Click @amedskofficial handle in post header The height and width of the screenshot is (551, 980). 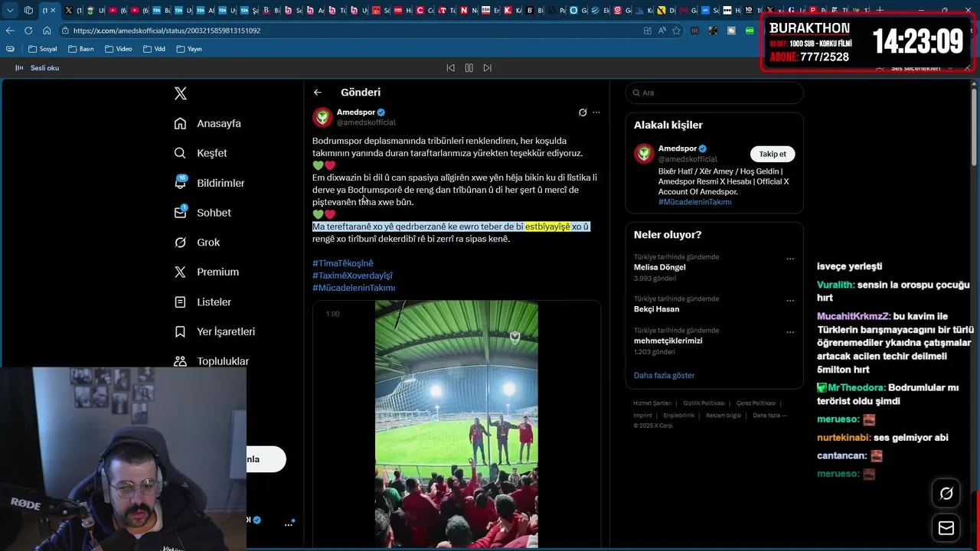click(366, 122)
